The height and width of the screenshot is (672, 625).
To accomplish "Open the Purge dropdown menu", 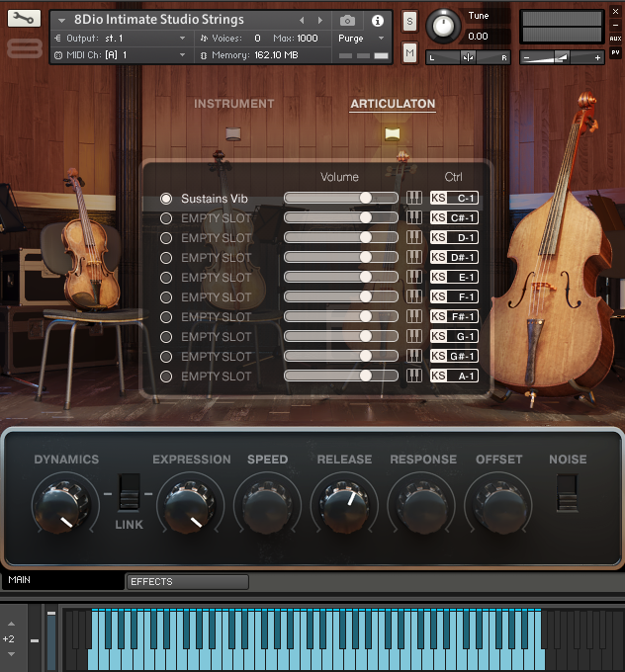I will [x=361, y=38].
